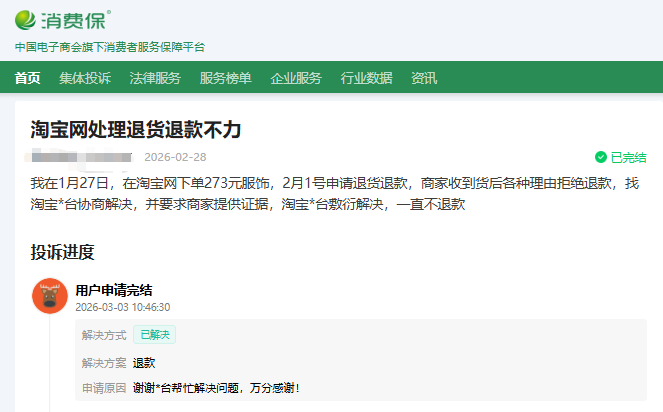
Task: Click the 中国电子商会旗下消费者服务保障平台 tagline
Action: 110,47
